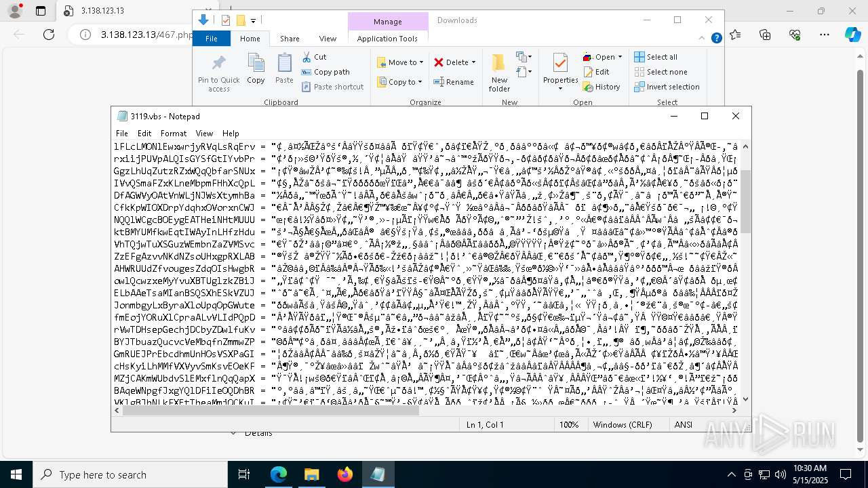Open the File tab in Explorer

point(212,39)
